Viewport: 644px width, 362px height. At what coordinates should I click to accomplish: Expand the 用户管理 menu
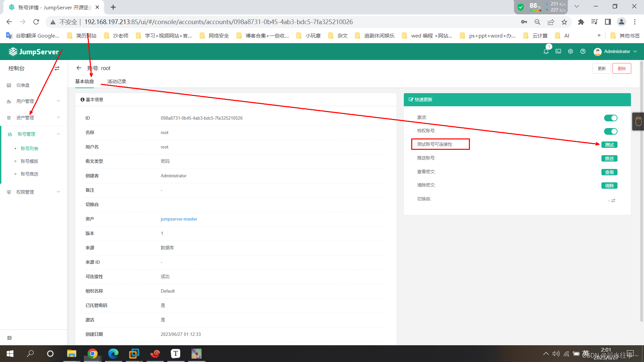(34, 101)
